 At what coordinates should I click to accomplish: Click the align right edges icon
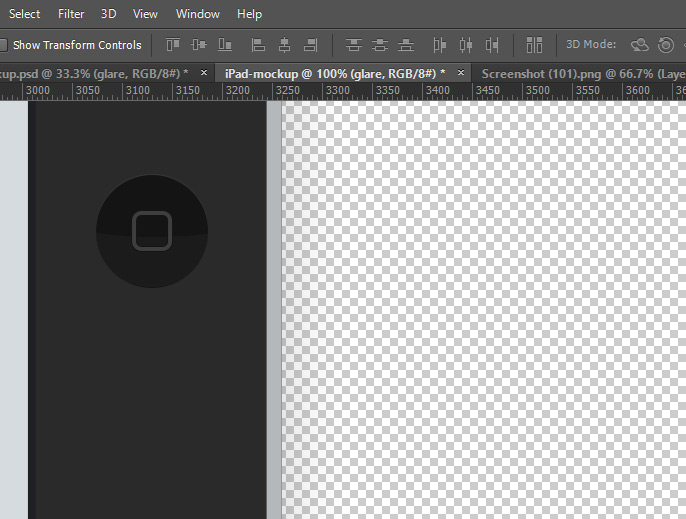pos(310,45)
